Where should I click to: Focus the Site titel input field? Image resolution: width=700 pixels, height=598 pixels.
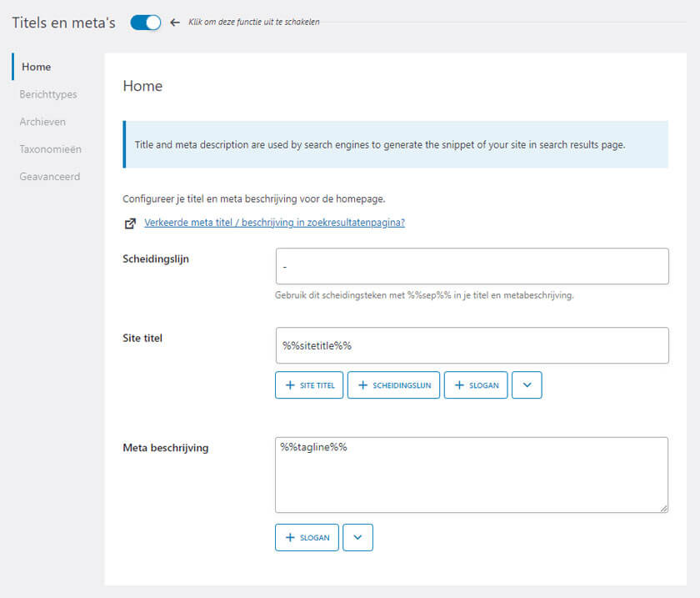tap(472, 345)
